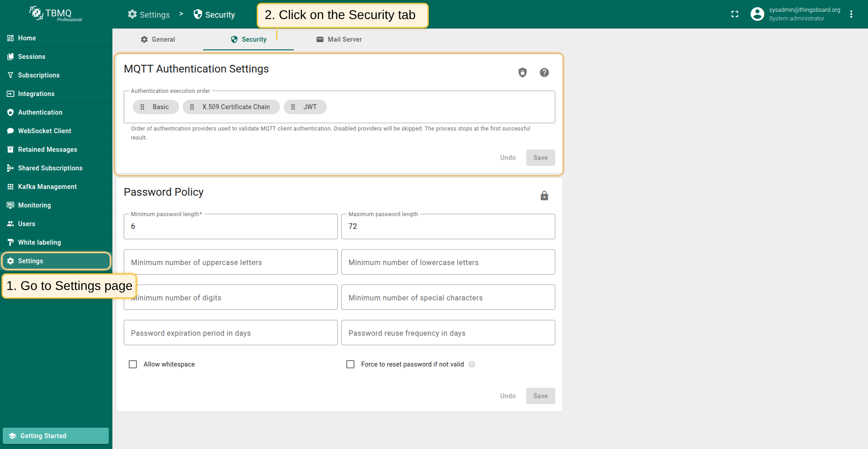Click drag handle on Basic chip
The width and height of the screenshot is (868, 449).
click(x=142, y=107)
